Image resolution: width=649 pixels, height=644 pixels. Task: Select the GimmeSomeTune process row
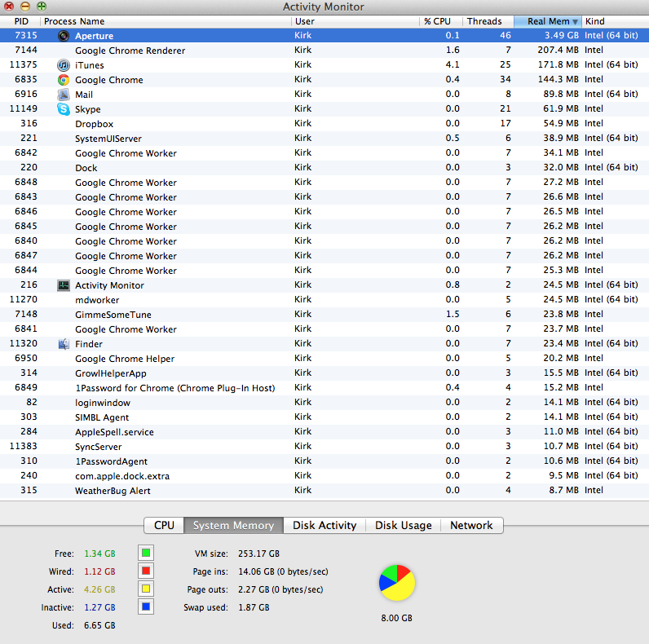coord(324,315)
